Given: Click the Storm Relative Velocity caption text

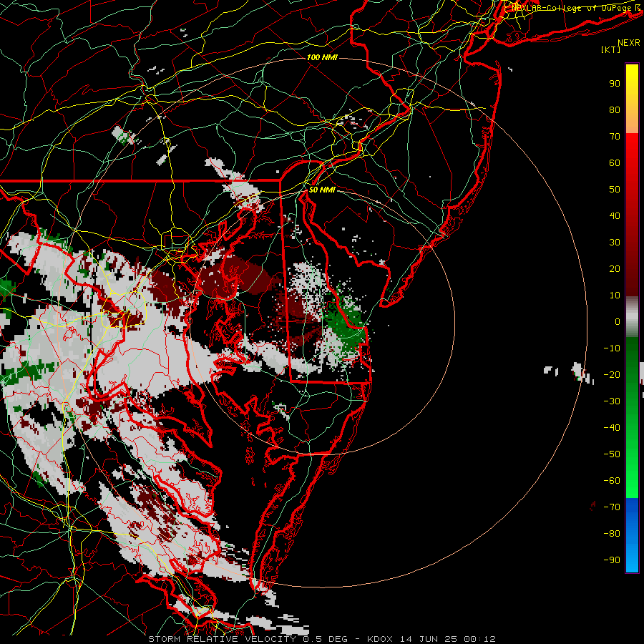Looking at the screenshot, I should click(x=222, y=639).
